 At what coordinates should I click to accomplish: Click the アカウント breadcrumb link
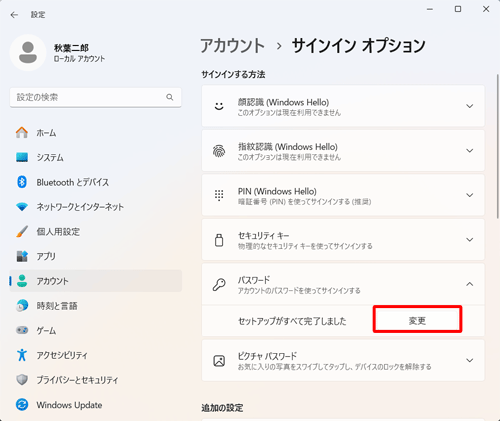coord(232,46)
